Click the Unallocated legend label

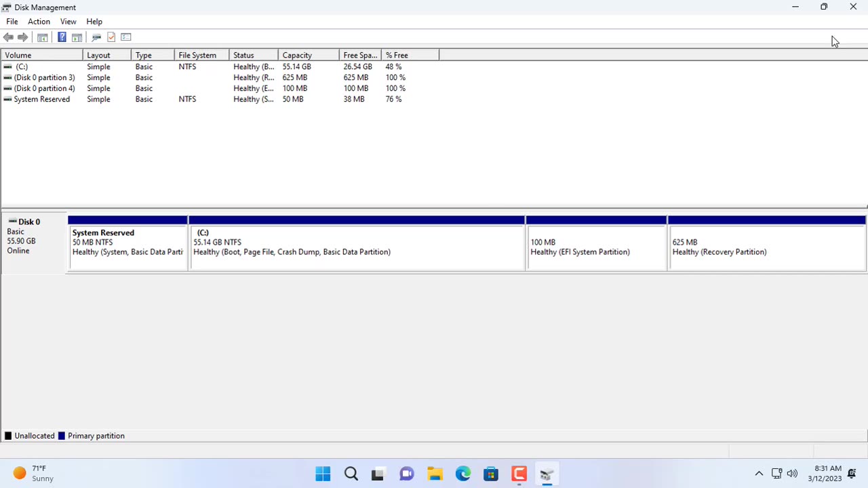tap(35, 436)
